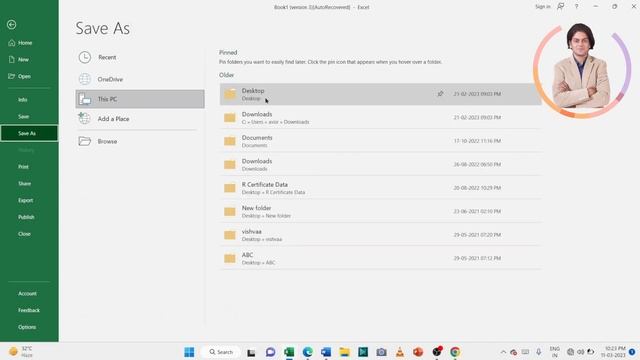
Task: Click the microphone tray icon
Action: pyautogui.click(x=538, y=352)
